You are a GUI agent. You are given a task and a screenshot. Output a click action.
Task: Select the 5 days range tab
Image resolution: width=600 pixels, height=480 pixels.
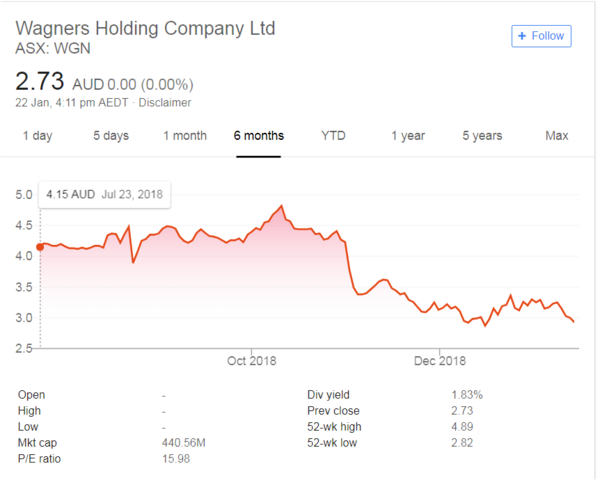pos(111,136)
